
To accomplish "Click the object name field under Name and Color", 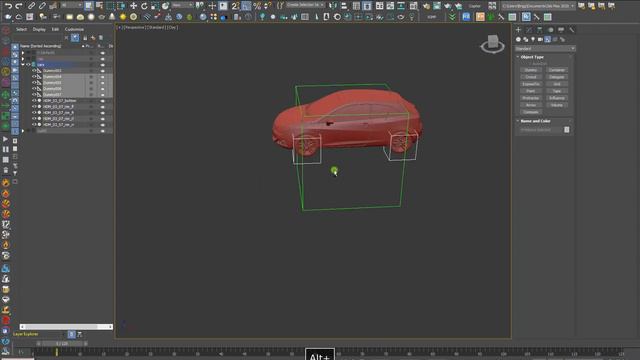I will (x=541, y=130).
